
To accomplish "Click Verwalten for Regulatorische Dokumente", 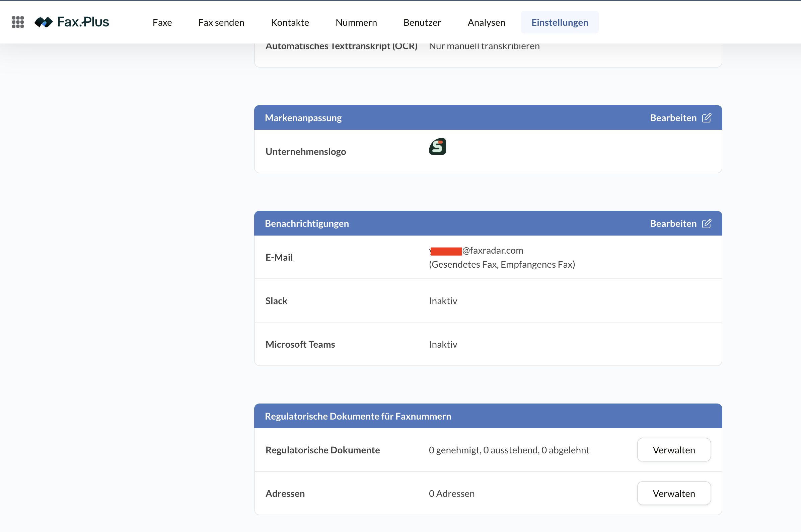I will [674, 450].
